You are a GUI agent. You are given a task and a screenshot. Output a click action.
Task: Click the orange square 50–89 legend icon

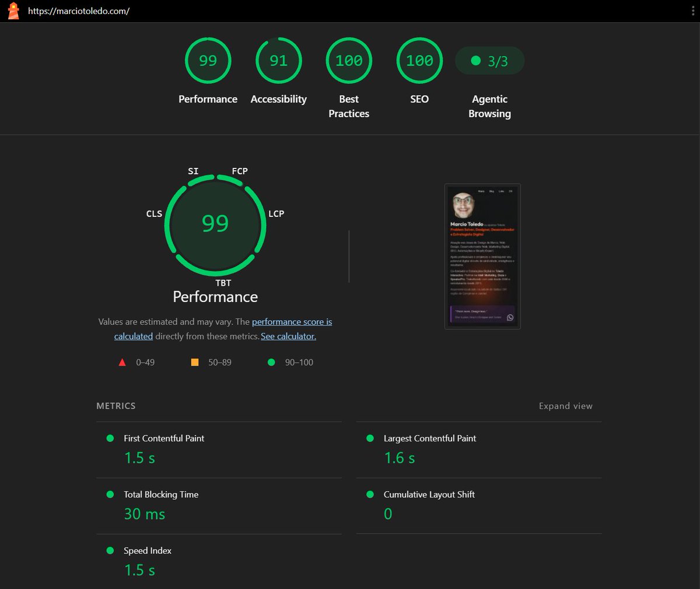click(x=195, y=362)
